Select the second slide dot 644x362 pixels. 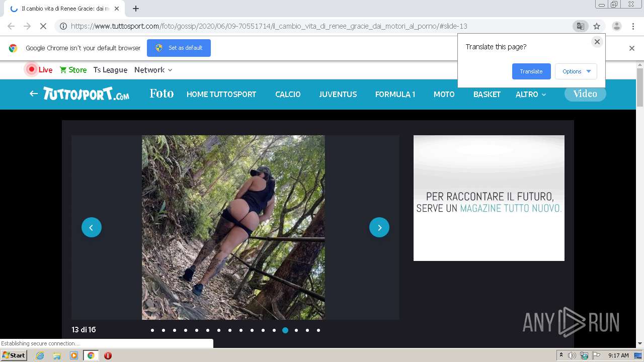[164, 330]
